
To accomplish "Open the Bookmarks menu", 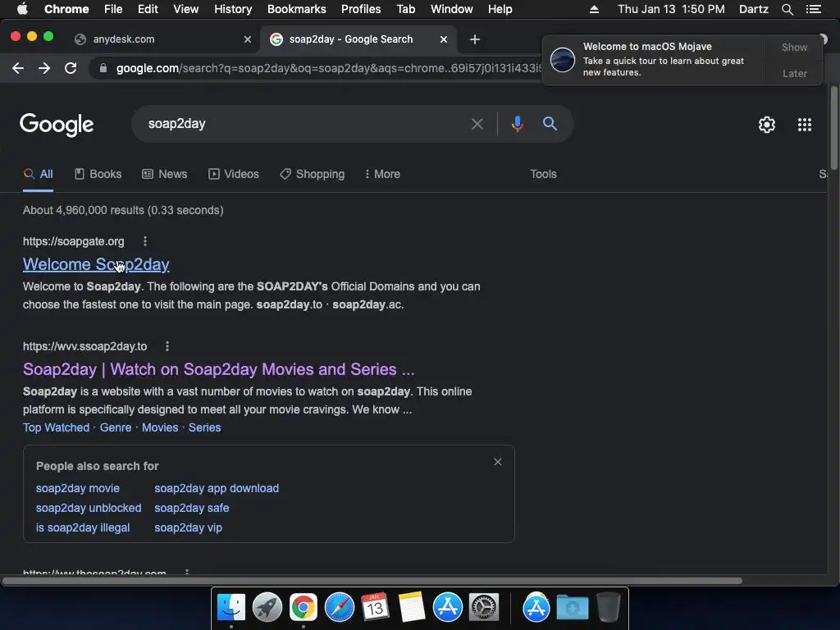I will click(297, 9).
